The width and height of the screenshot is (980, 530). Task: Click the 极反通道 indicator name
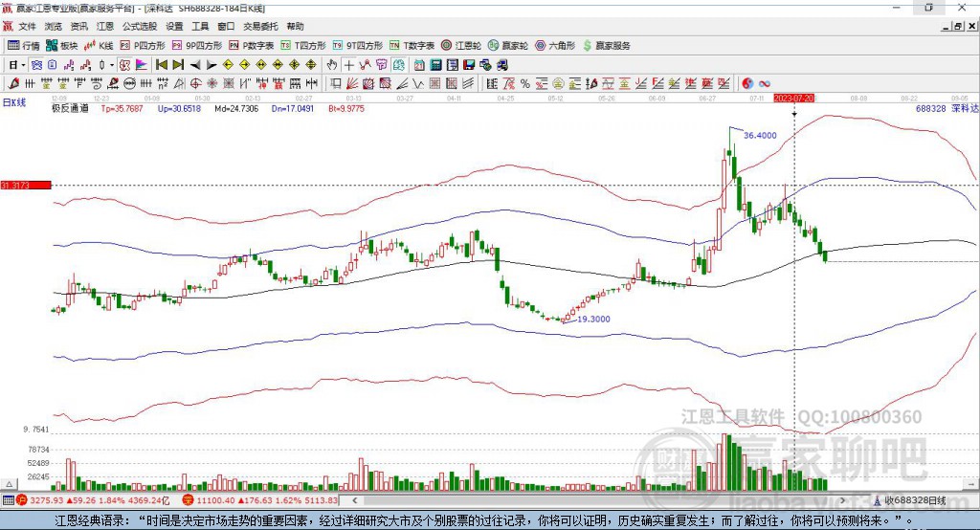point(70,108)
